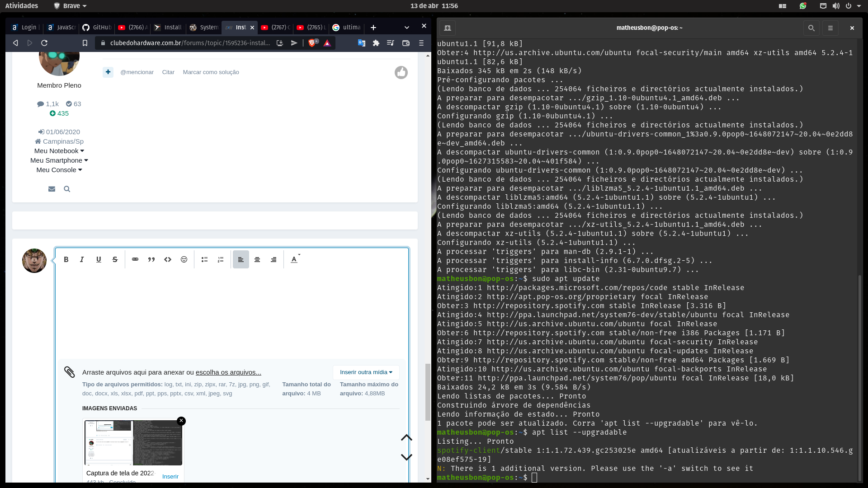The width and height of the screenshot is (868, 488).
Task: Open Brave Rewards triangle icon
Action: (x=327, y=43)
